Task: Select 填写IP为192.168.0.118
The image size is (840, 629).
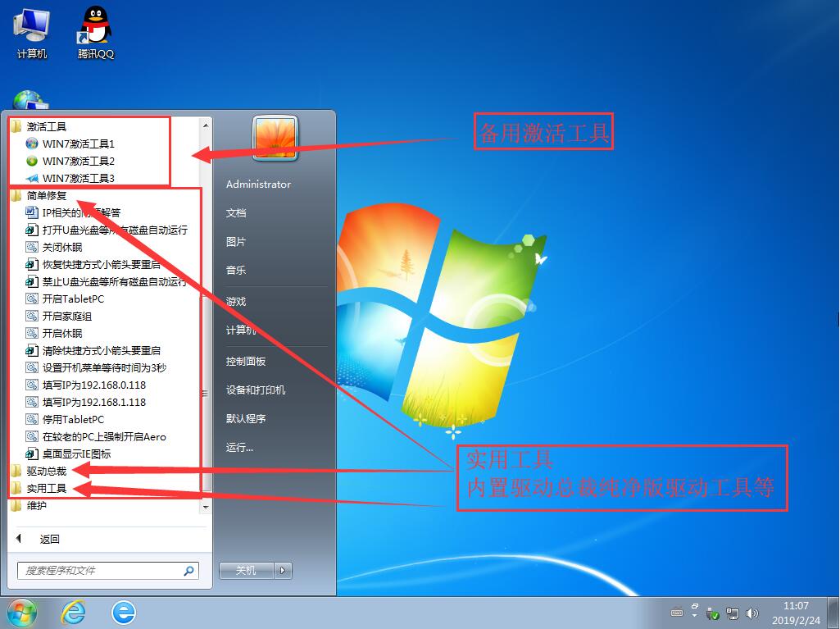Action: tap(86, 385)
